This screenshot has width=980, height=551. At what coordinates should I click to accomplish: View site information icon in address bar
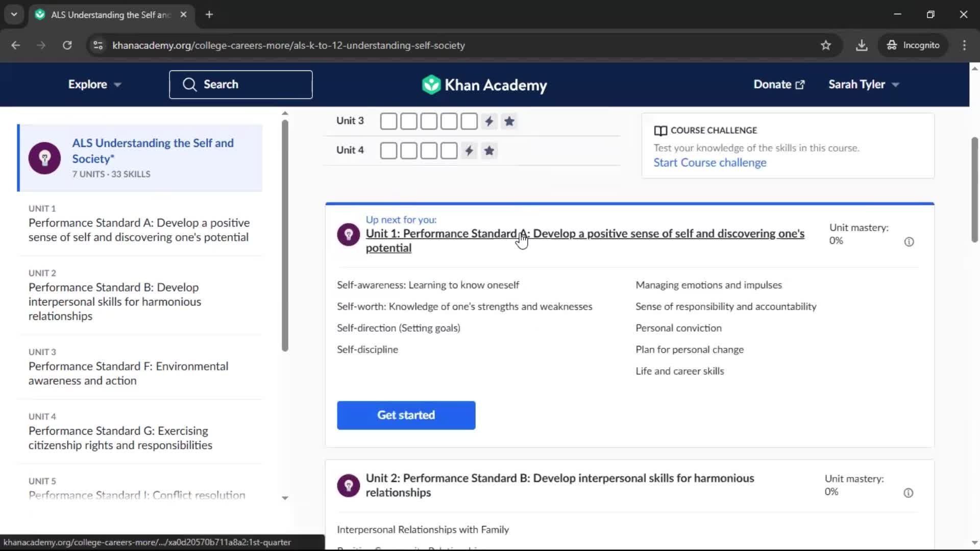click(x=98, y=45)
